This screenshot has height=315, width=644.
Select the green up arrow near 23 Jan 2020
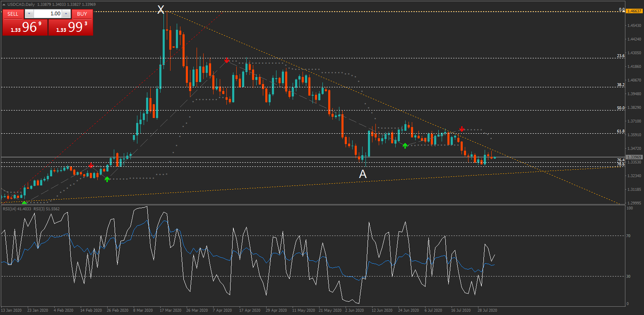24,203
